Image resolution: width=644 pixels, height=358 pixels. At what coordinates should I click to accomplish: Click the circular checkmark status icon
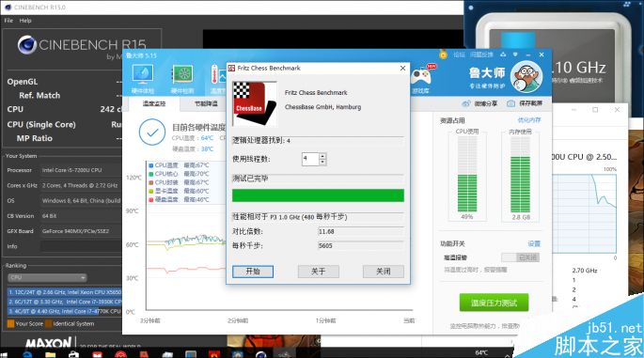(152, 132)
